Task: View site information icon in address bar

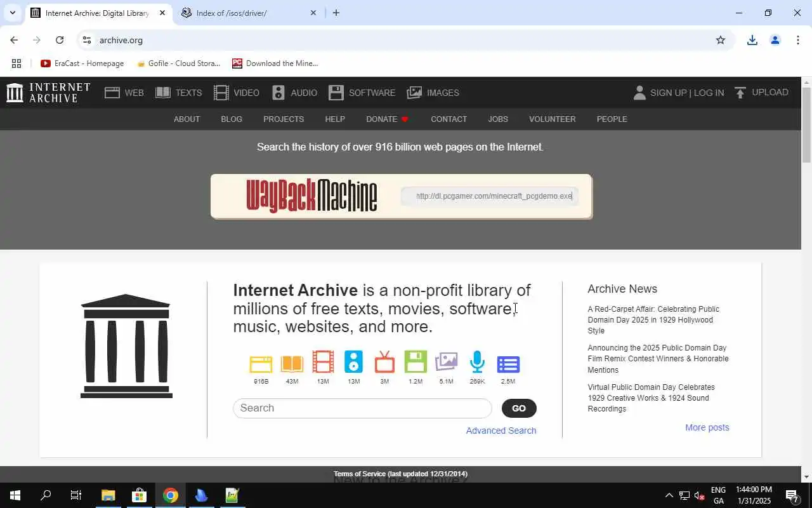Action: [x=87, y=40]
